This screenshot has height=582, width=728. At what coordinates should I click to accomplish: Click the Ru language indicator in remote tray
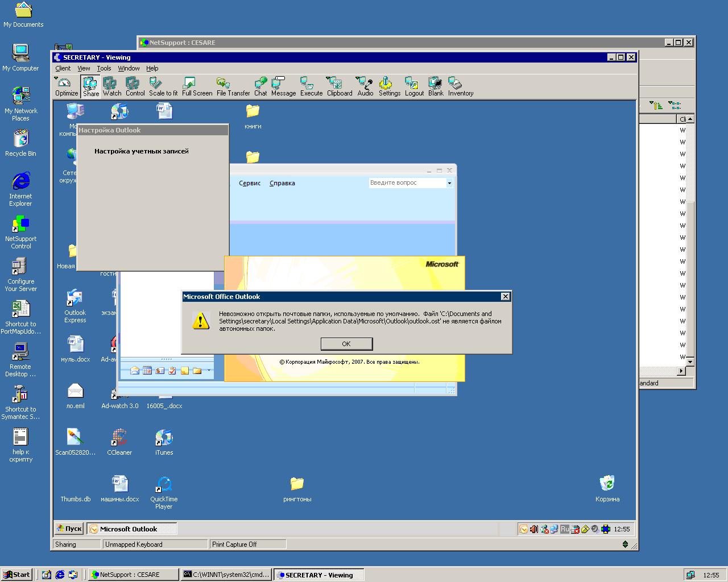(x=565, y=529)
